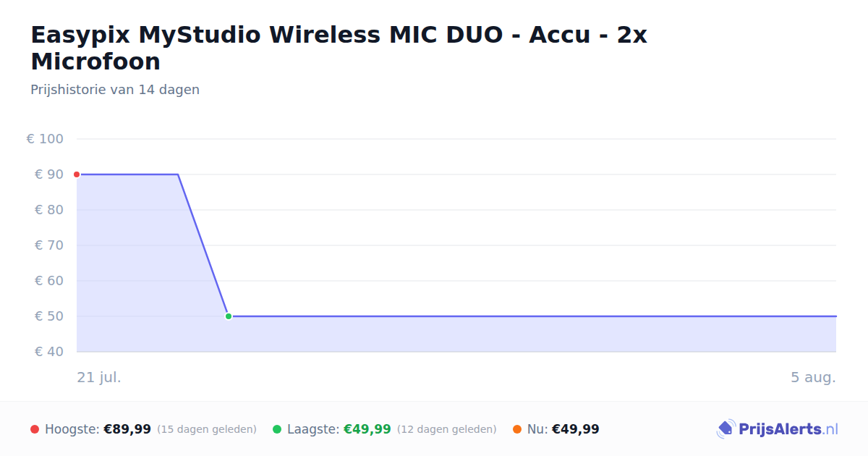The image size is (868, 456).
Task: Click the current price value after Nu
Action: [x=576, y=429]
